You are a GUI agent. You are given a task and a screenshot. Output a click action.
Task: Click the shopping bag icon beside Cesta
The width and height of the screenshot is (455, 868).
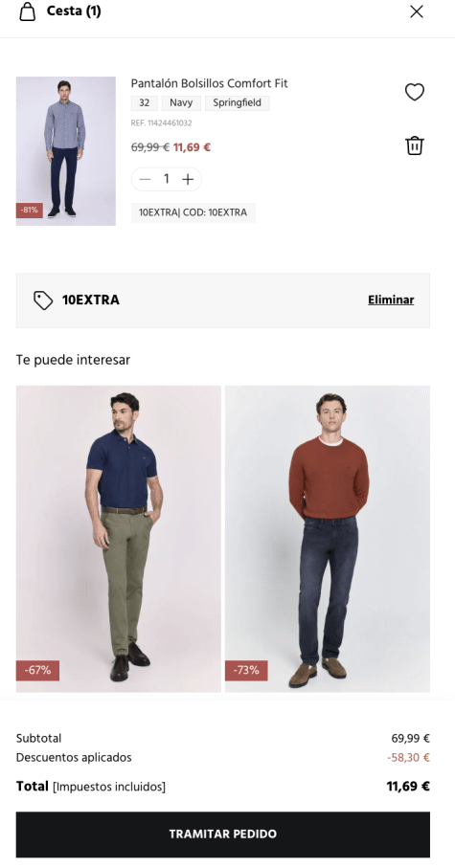click(27, 11)
